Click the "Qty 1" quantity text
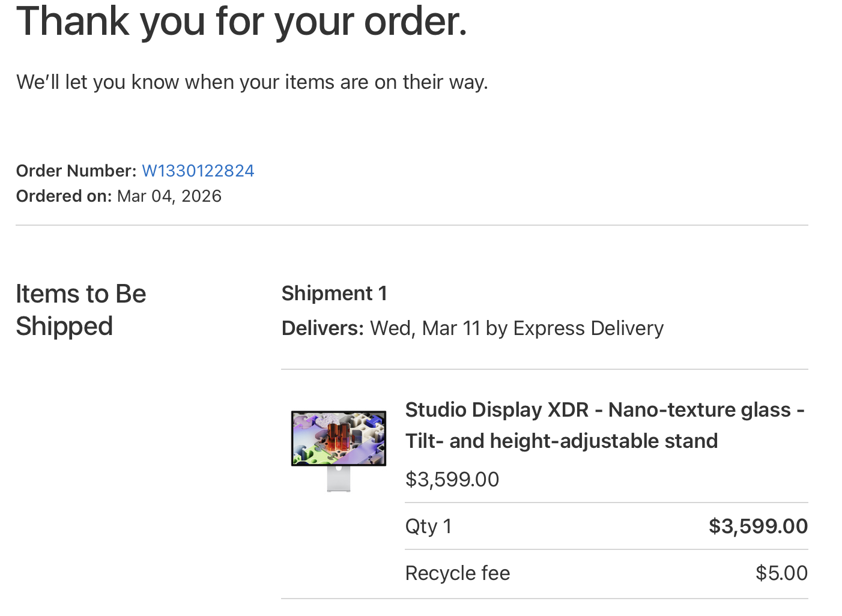Viewport: 842px width, 616px height. pos(428,527)
